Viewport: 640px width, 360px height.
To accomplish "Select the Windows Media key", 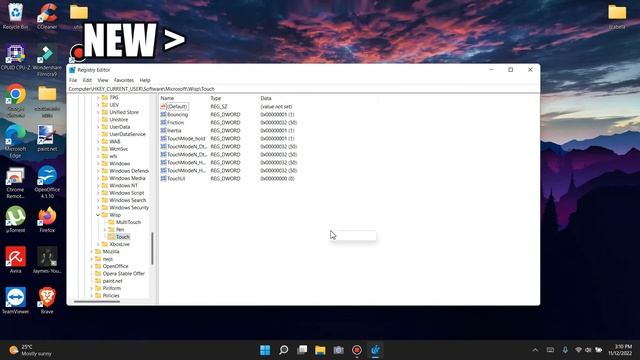I will (127, 178).
